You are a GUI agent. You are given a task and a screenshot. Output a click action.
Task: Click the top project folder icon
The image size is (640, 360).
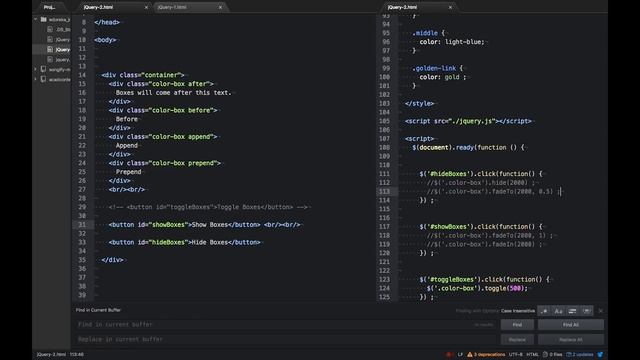tap(44, 19)
